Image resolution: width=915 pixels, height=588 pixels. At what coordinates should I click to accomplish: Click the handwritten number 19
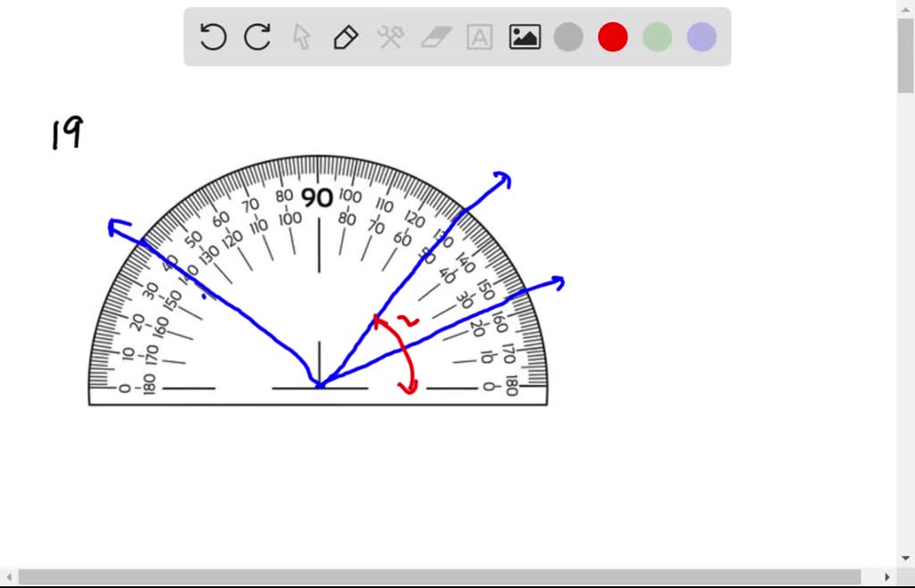[68, 133]
